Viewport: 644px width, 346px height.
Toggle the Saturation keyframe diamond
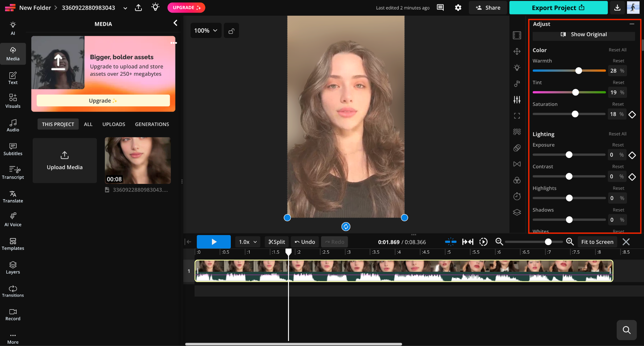632,114
